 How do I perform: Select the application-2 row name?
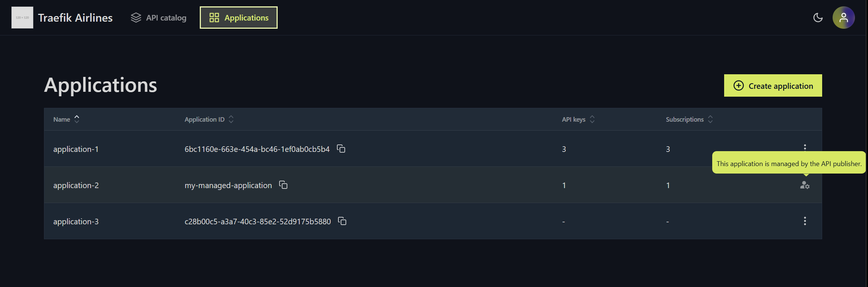(76, 185)
